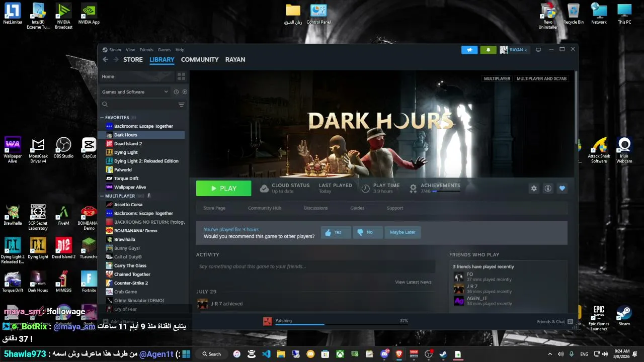Open the Friends menu
The height and width of the screenshot is (362, 644).
[146, 50]
